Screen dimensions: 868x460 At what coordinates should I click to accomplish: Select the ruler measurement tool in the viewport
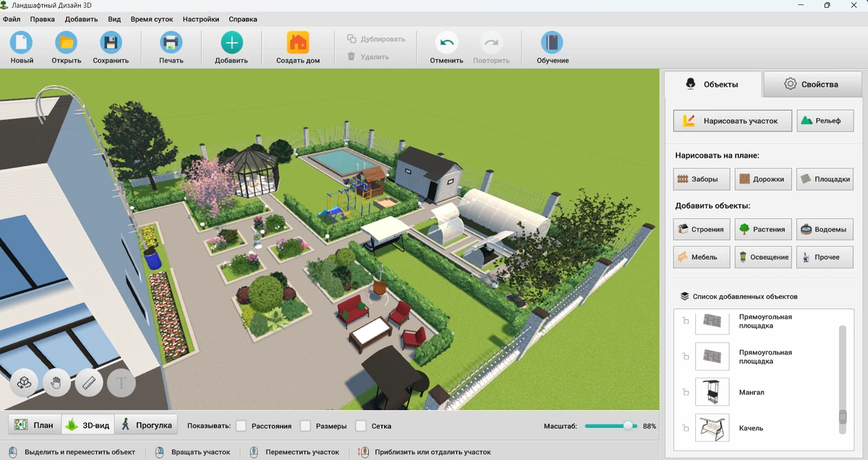click(x=90, y=383)
